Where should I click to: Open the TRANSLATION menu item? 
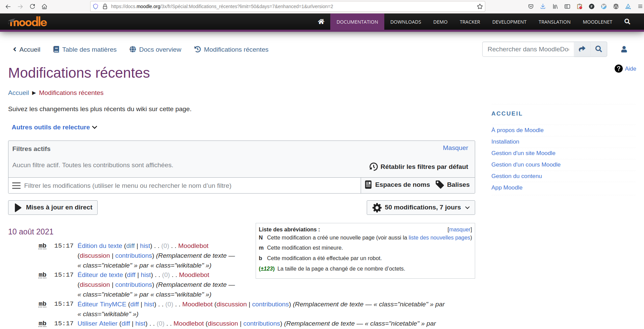pyautogui.click(x=555, y=22)
